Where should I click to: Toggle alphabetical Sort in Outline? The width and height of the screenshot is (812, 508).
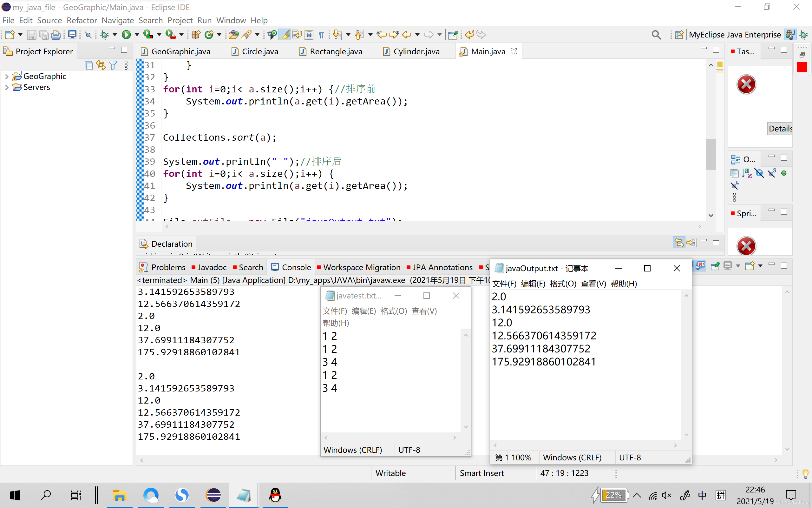pyautogui.click(x=747, y=173)
